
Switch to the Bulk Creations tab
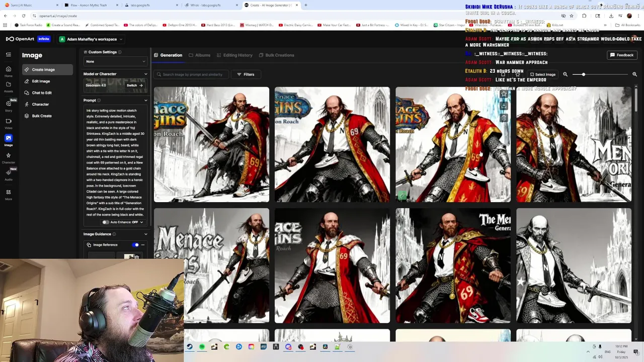276,55
